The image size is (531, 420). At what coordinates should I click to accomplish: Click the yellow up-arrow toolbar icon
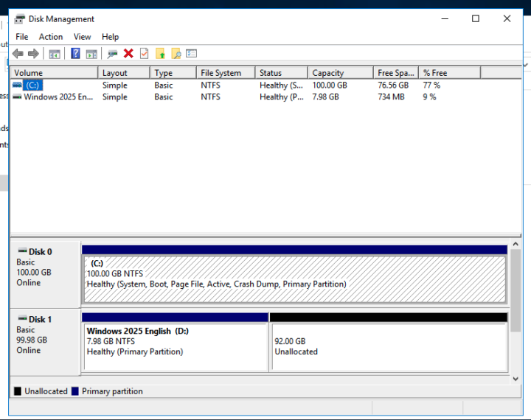pos(160,54)
